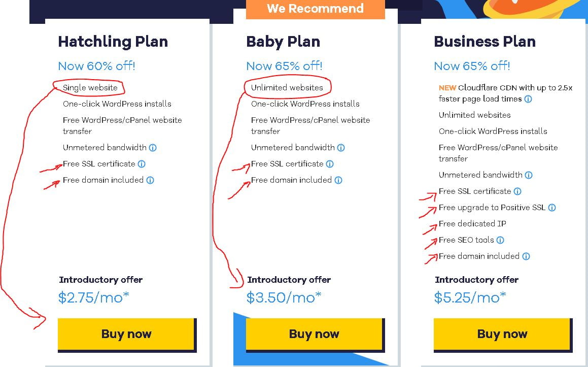
Task: Click info icon beside Free upgrade to Positive SSL
Action: (552, 208)
